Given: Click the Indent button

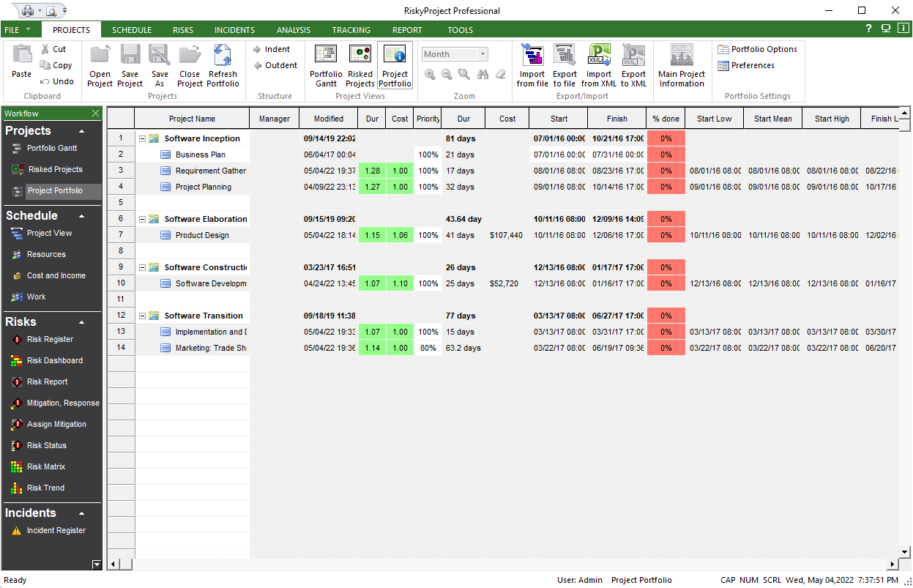Looking at the screenshot, I should pyautogui.click(x=272, y=49).
